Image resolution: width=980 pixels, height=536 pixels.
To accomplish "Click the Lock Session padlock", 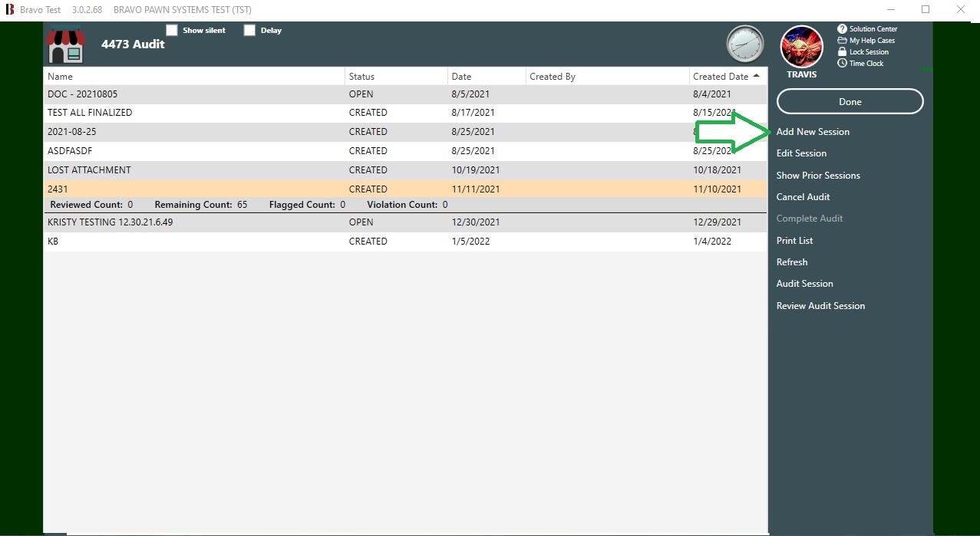I will (x=842, y=52).
